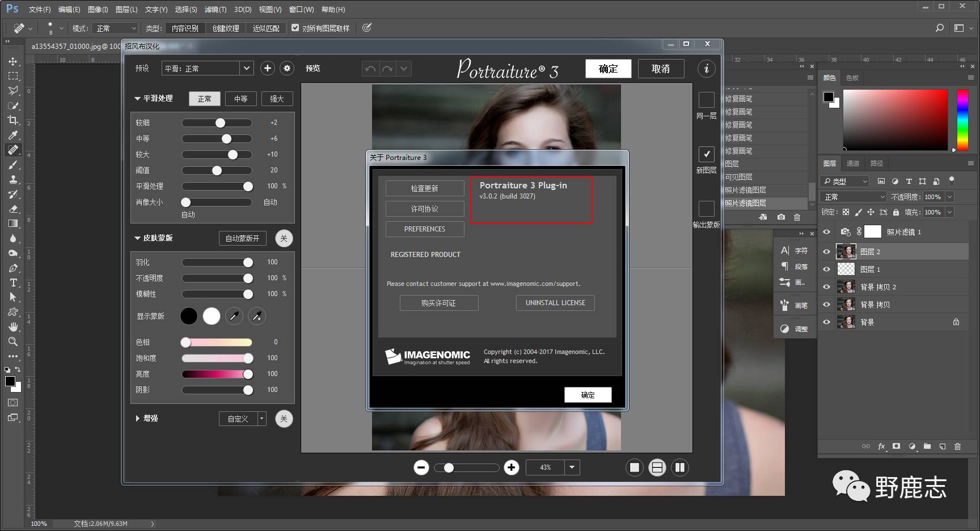Screen dimensions: 980x531
Task: Collapse the 平滑处理 section
Action: (x=137, y=99)
